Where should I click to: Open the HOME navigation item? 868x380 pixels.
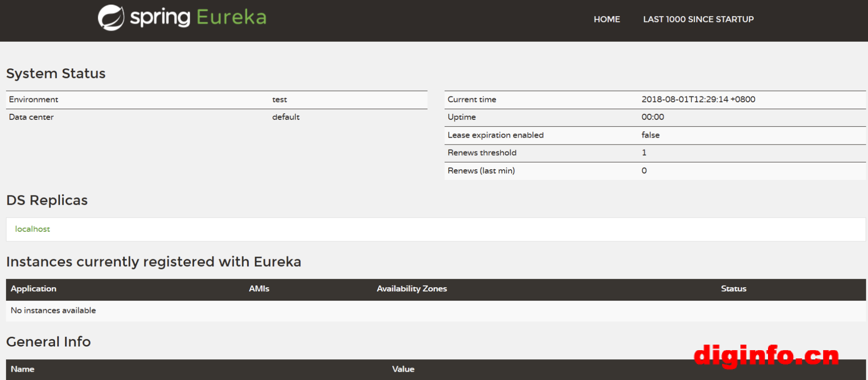click(x=606, y=19)
